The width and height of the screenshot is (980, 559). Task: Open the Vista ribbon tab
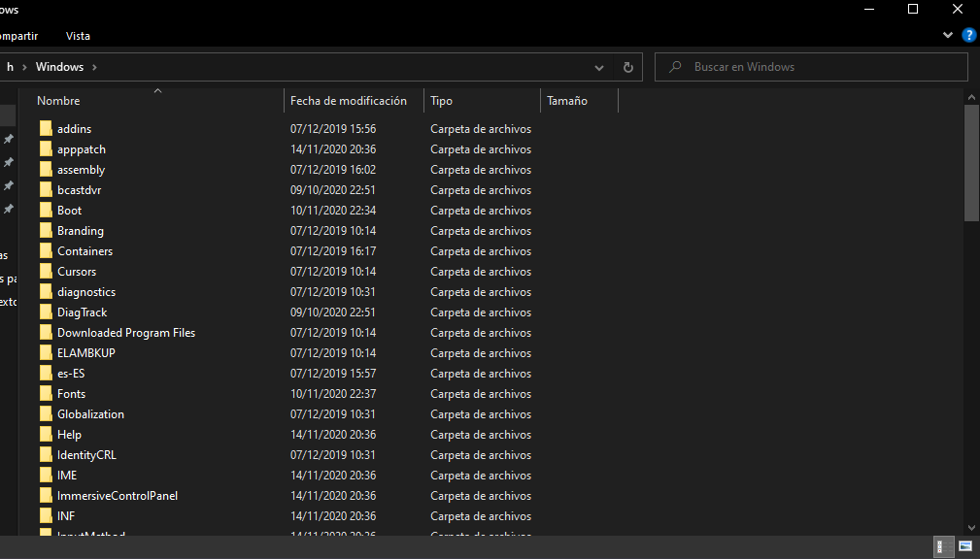[78, 36]
